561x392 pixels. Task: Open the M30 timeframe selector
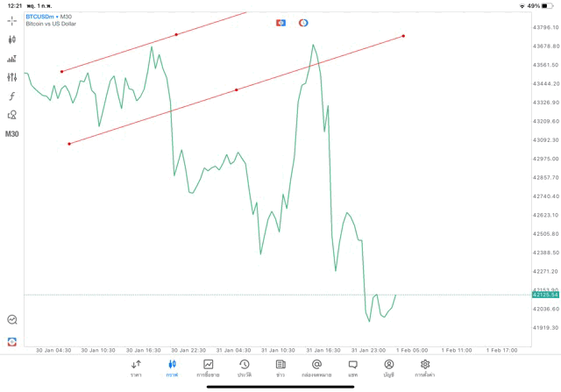point(12,134)
